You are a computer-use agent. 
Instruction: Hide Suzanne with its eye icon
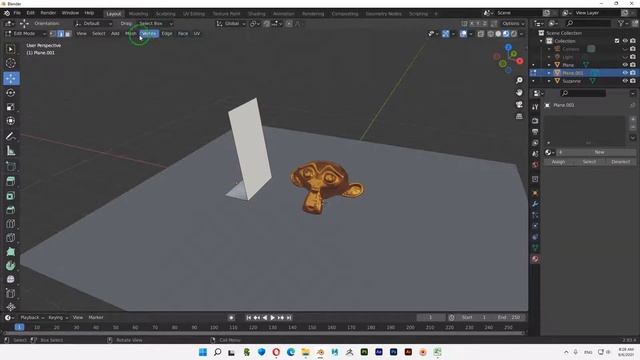point(625,81)
